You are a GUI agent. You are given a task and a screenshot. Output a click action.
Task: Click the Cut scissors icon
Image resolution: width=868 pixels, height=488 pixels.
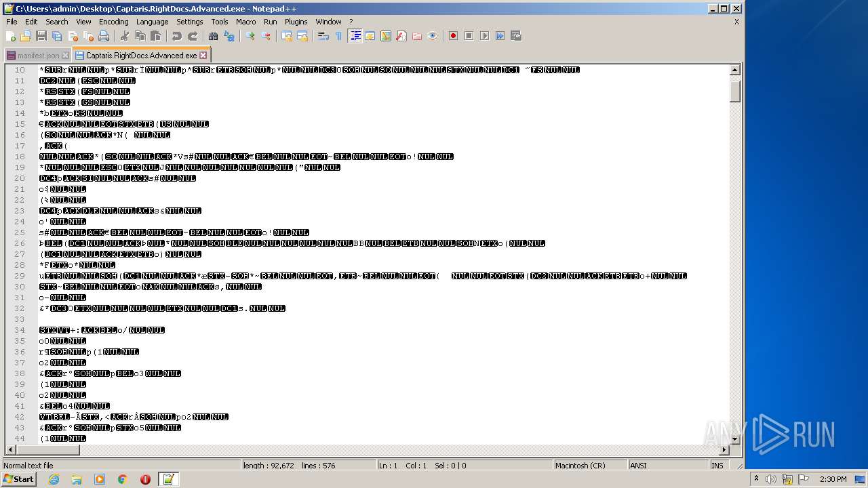click(x=124, y=36)
